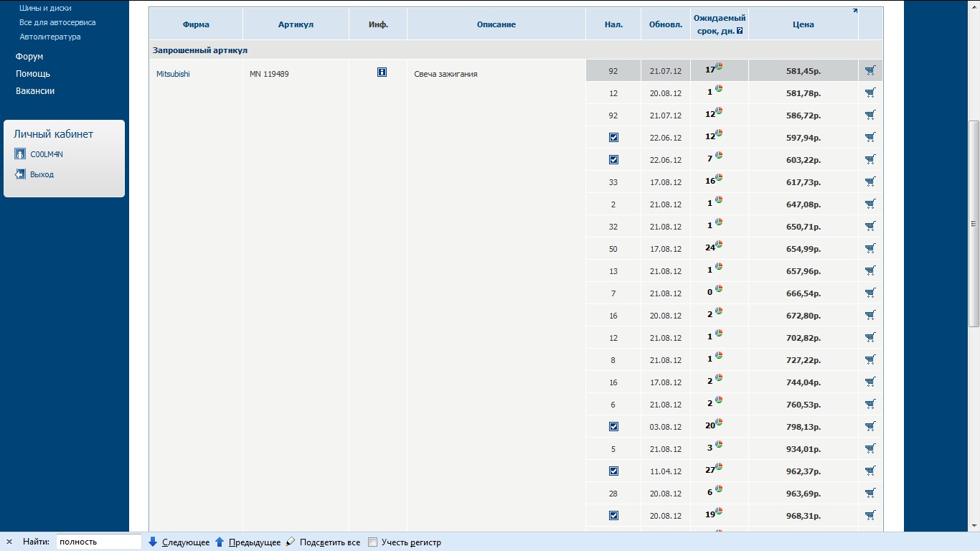This screenshot has height=551, width=980.
Task: Click availability checkmark in 597,94р. row
Action: click(x=613, y=138)
